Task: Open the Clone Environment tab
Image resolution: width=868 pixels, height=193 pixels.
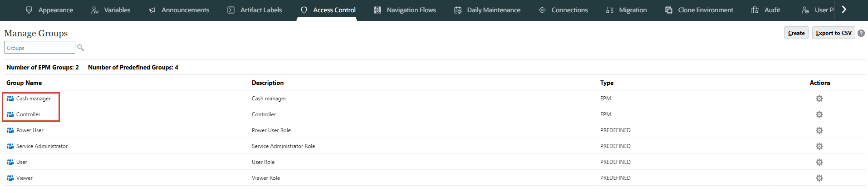Action: [x=699, y=10]
